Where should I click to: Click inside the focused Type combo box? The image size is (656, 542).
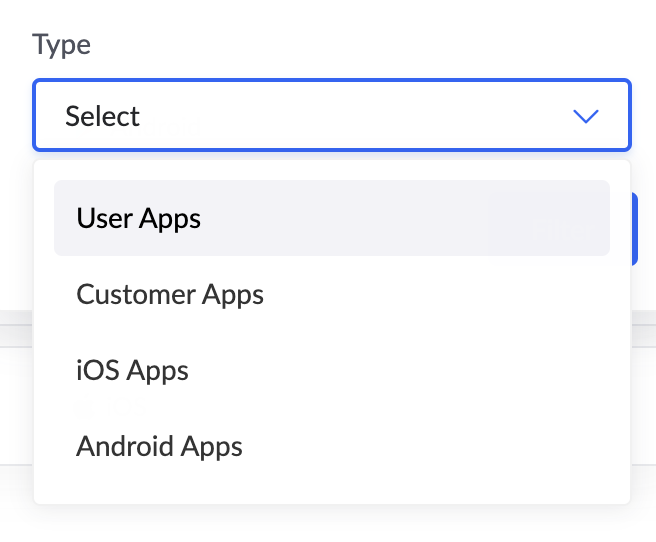[x=332, y=115]
